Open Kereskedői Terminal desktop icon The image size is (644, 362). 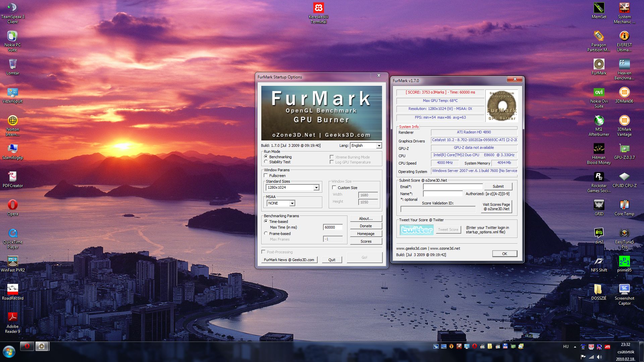318,13
